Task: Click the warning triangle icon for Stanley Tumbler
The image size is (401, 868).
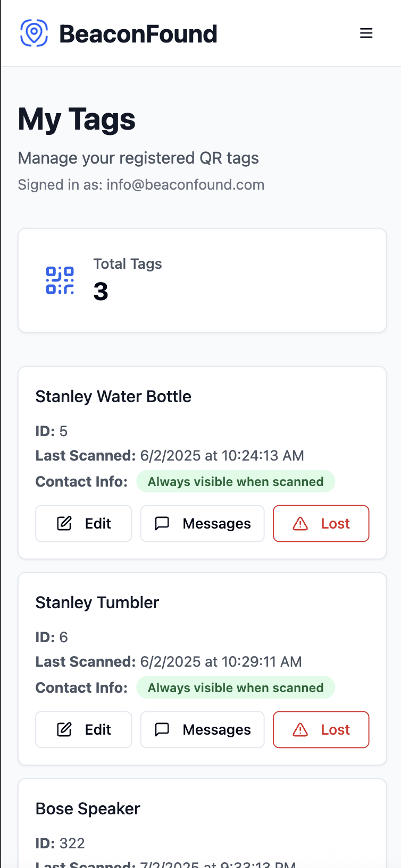Action: (x=300, y=730)
